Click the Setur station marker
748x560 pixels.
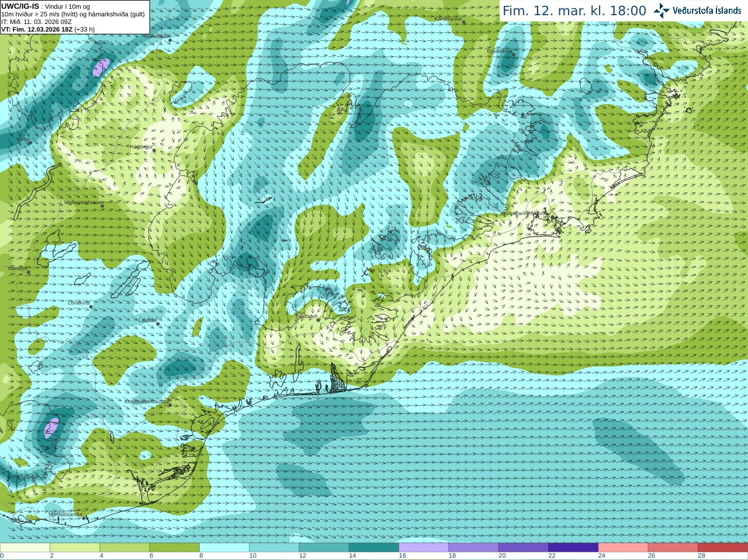pyautogui.click(x=30, y=143)
